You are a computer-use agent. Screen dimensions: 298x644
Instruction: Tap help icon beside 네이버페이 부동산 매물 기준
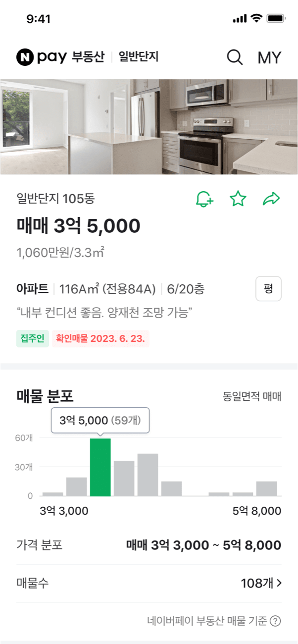[276, 621]
